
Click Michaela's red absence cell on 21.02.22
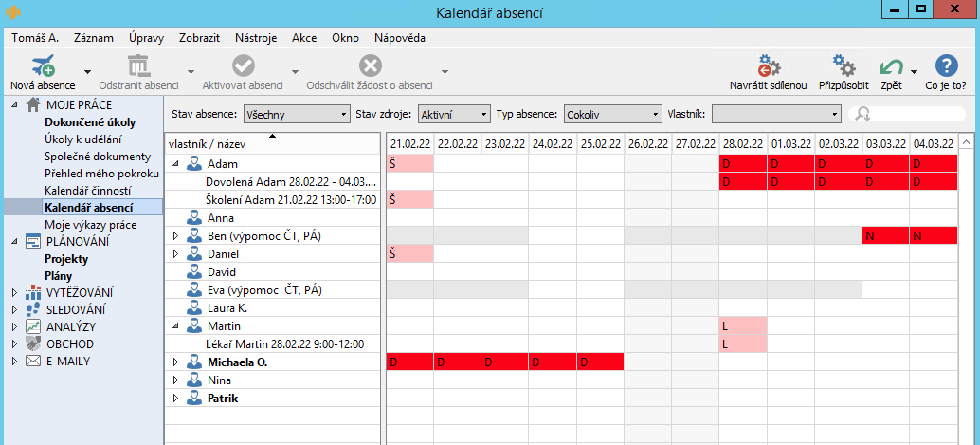point(409,362)
